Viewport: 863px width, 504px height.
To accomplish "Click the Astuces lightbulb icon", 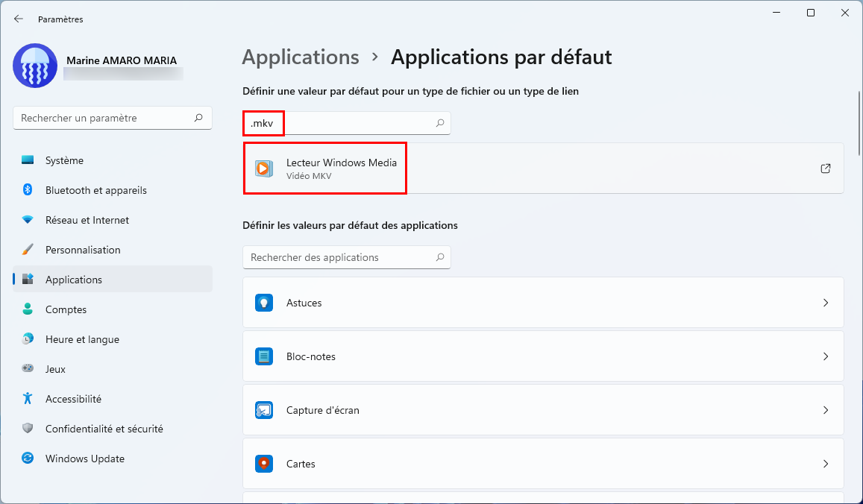I will coord(263,303).
